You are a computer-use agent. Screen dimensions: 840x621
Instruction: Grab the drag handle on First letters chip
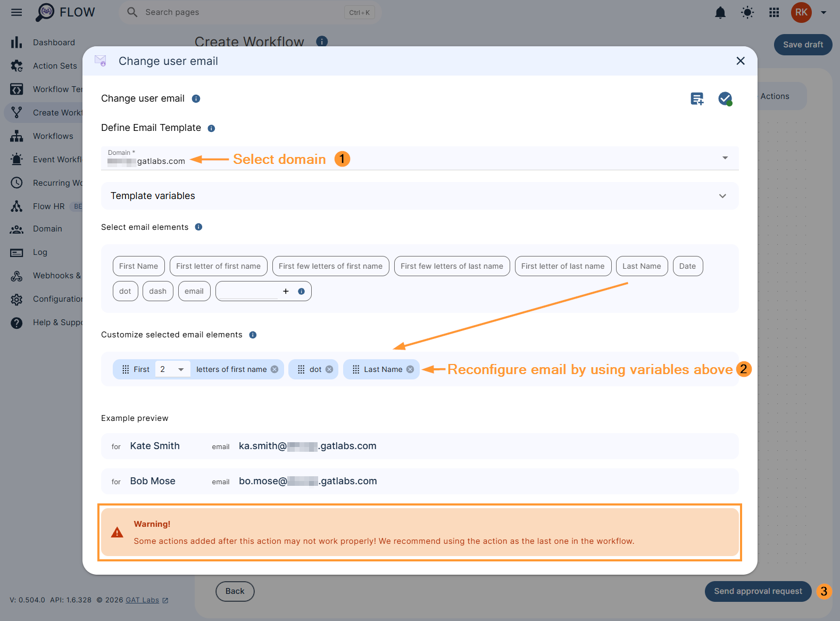coord(126,369)
